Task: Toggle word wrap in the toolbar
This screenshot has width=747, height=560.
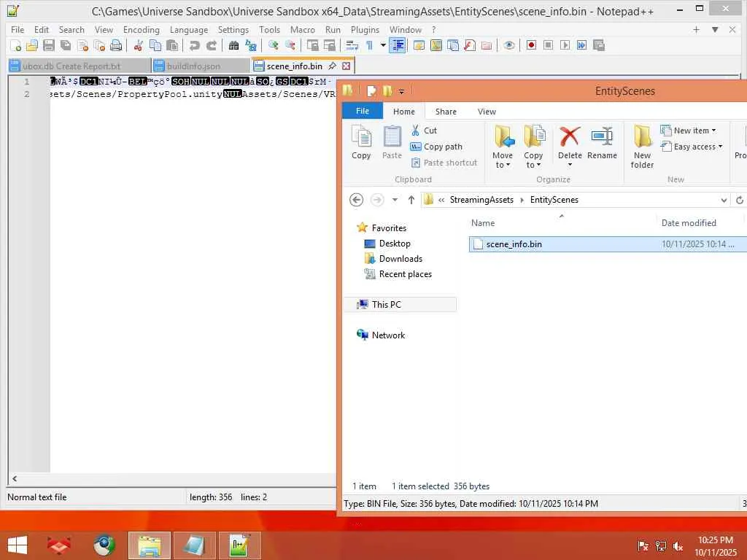Action: tap(352, 45)
